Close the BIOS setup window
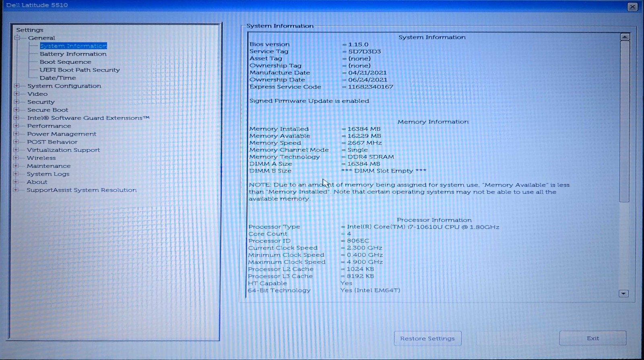Viewport: 644px width, 360px height. tap(632, 7)
